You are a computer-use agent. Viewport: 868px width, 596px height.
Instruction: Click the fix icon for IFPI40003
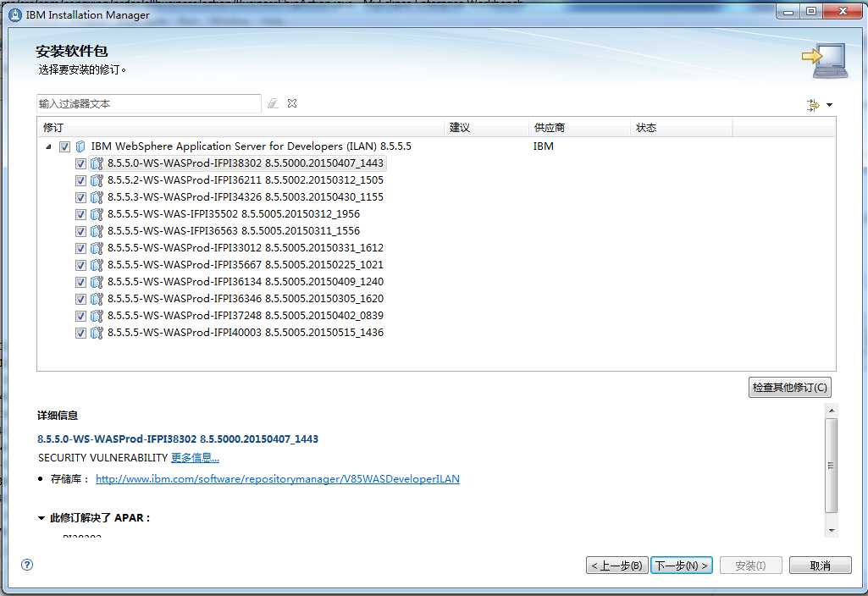point(97,333)
